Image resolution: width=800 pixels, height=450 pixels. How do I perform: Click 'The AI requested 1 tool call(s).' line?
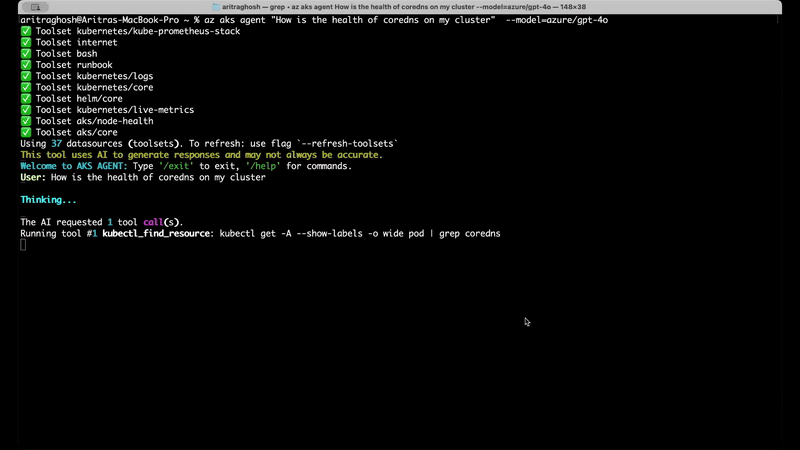click(x=102, y=222)
